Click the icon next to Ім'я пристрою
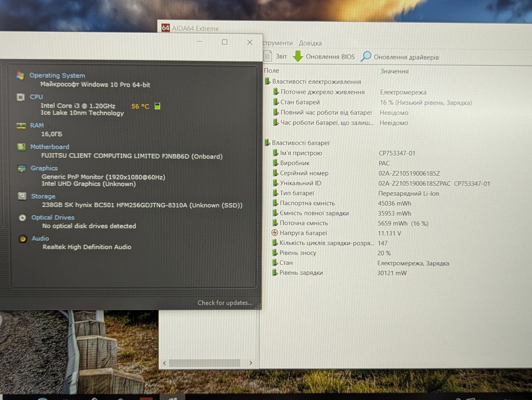 click(x=275, y=153)
